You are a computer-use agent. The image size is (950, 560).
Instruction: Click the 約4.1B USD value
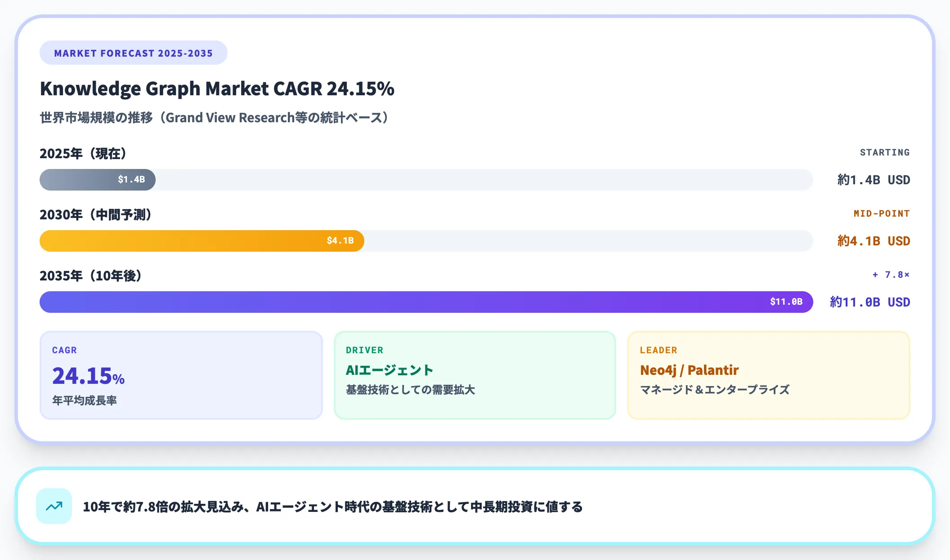click(x=874, y=241)
